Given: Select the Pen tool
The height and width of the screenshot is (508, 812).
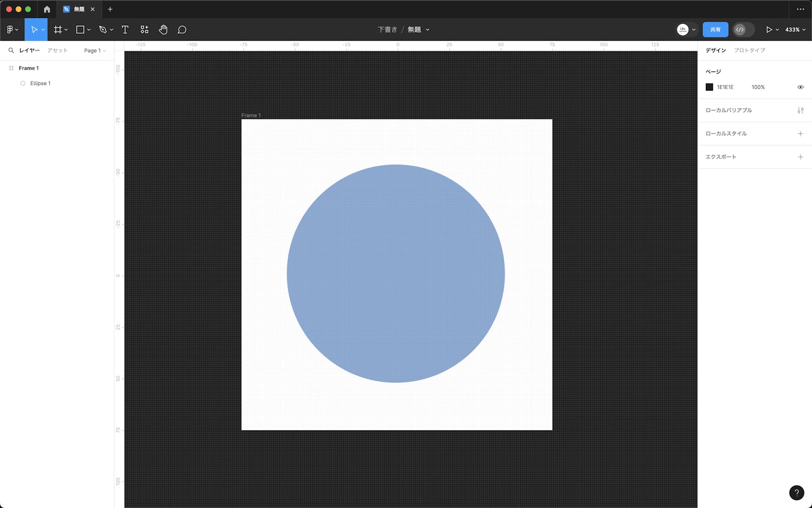Looking at the screenshot, I should pos(103,30).
